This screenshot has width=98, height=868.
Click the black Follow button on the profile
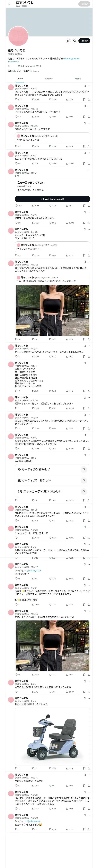click(84, 41)
